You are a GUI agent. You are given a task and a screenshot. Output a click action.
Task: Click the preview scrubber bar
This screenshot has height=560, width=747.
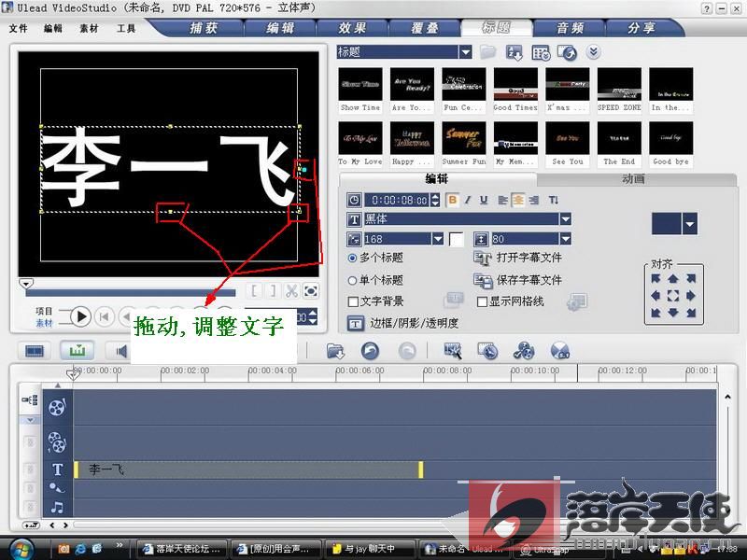(x=131, y=292)
